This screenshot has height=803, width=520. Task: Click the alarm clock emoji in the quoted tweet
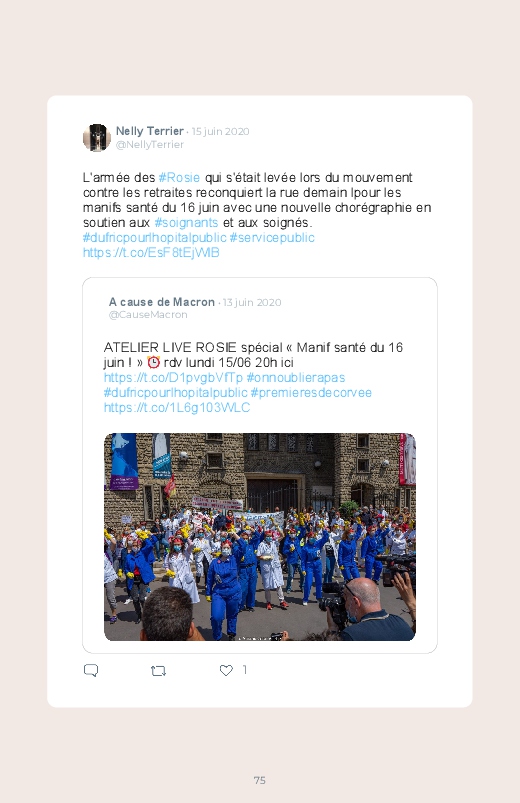pyautogui.click(x=153, y=363)
